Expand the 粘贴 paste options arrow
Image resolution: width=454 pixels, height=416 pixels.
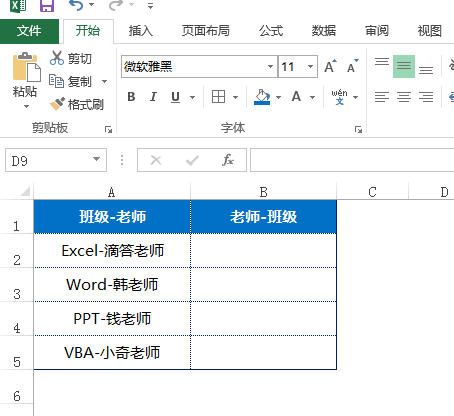click(x=26, y=107)
